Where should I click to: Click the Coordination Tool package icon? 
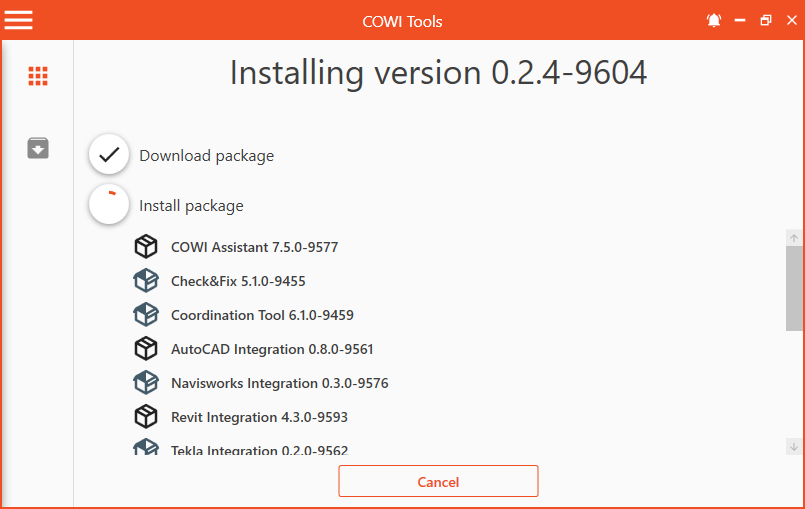coord(146,315)
